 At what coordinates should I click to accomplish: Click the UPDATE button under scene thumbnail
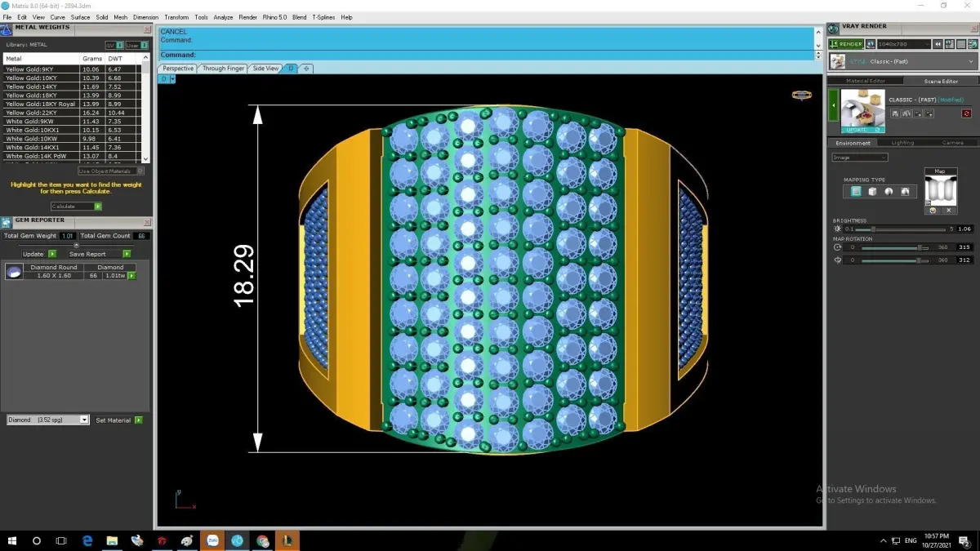point(862,129)
